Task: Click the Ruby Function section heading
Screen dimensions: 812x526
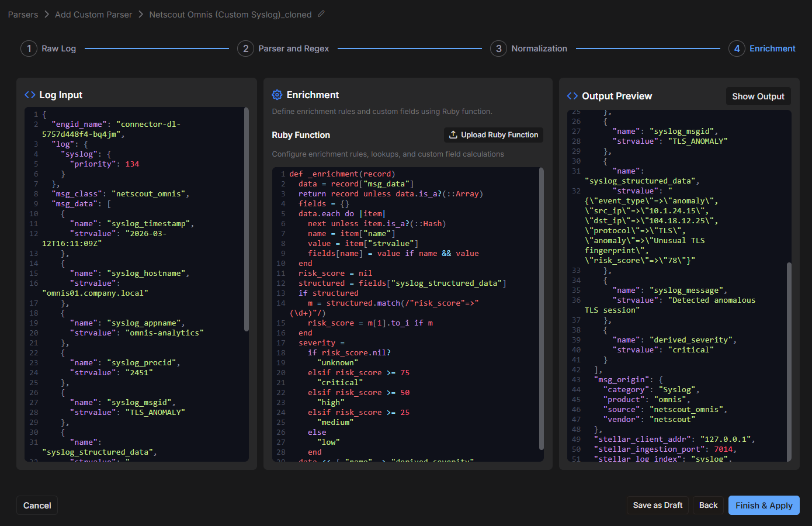Action: tap(301, 135)
